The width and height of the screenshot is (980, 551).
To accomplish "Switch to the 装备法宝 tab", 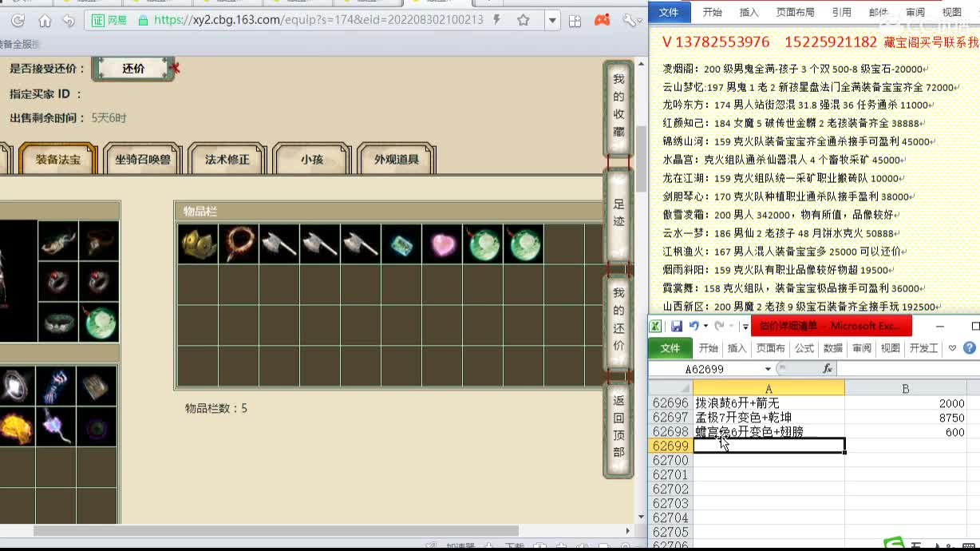I will pyautogui.click(x=58, y=159).
